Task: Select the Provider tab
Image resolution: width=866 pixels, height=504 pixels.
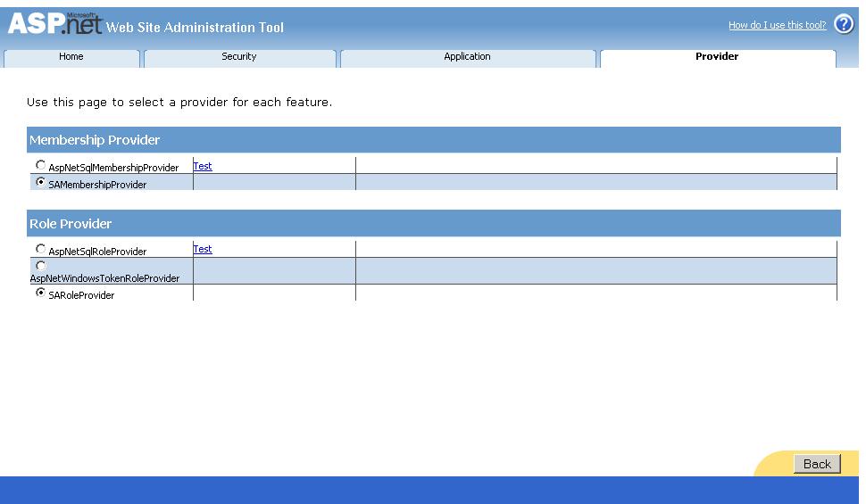Action: (717, 57)
